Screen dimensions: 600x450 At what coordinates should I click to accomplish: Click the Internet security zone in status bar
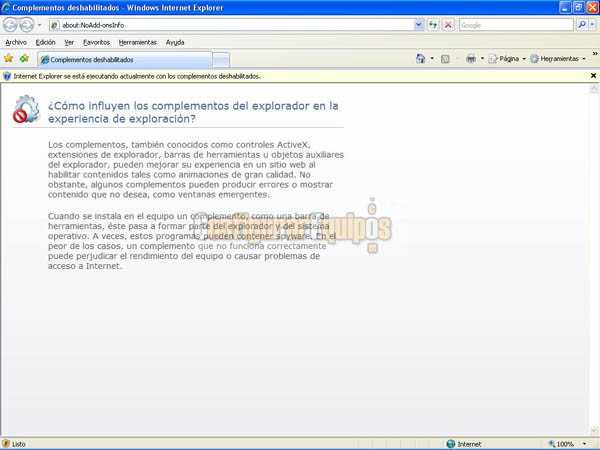(x=464, y=444)
